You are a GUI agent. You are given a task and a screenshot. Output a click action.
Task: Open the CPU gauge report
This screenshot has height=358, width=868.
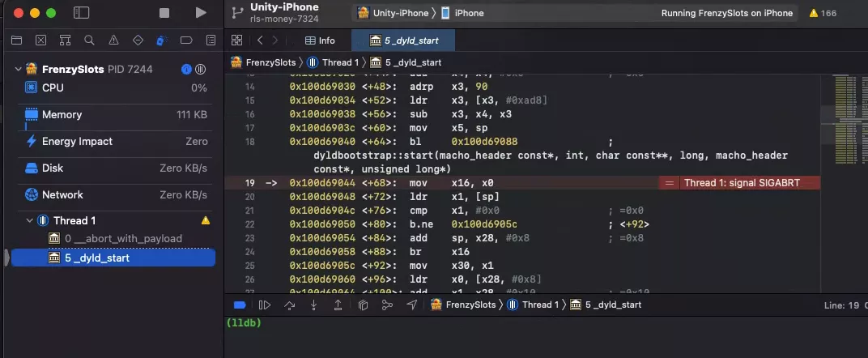pos(115,88)
